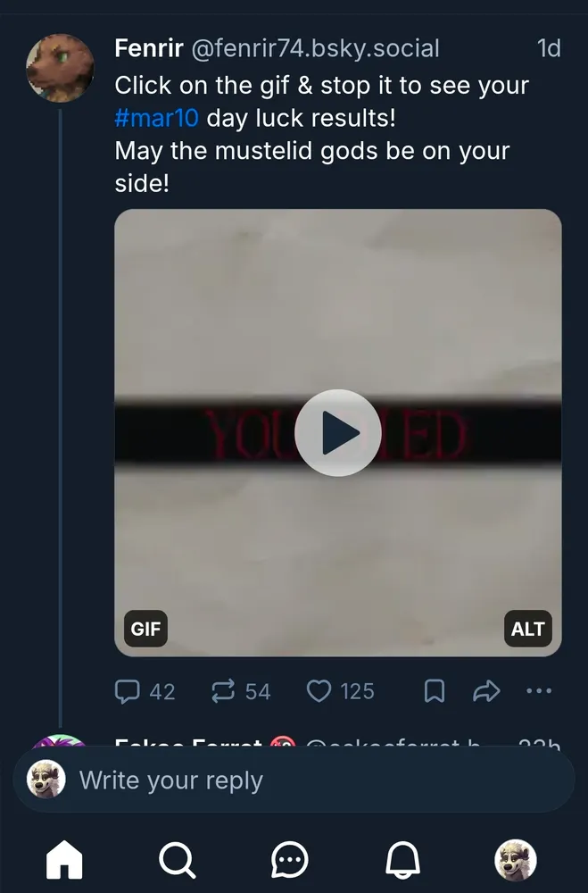Open the Chat messages tab

[290, 860]
